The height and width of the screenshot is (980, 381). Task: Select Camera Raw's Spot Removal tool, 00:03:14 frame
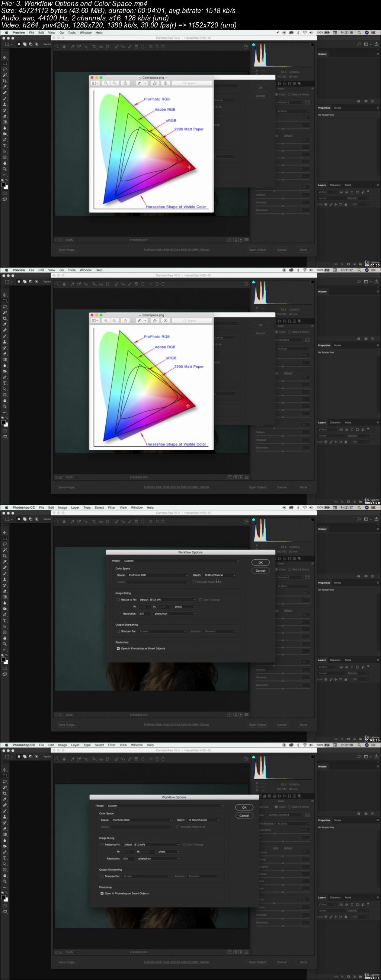[x=116, y=759]
